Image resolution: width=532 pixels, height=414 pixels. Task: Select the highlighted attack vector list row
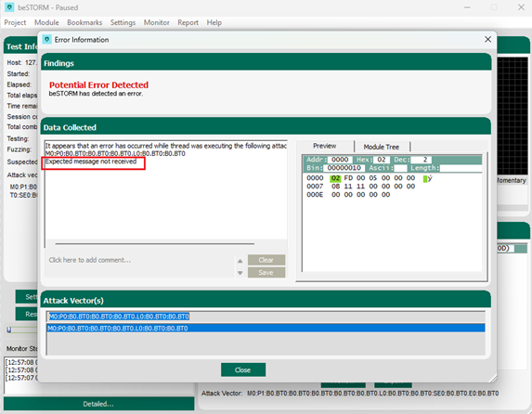pyautogui.click(x=266, y=329)
